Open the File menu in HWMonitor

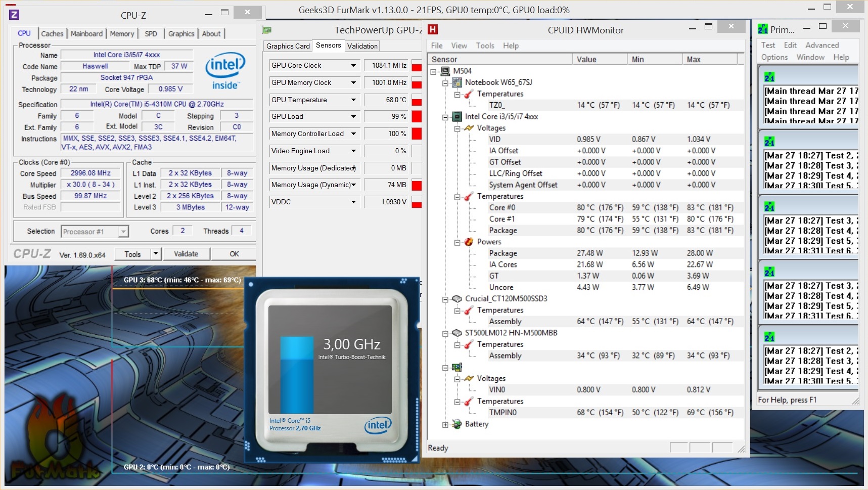437,46
